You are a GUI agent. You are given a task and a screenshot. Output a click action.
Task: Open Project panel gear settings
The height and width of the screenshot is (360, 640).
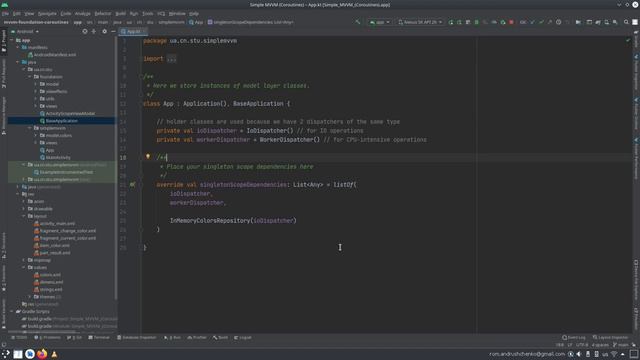[x=104, y=31]
